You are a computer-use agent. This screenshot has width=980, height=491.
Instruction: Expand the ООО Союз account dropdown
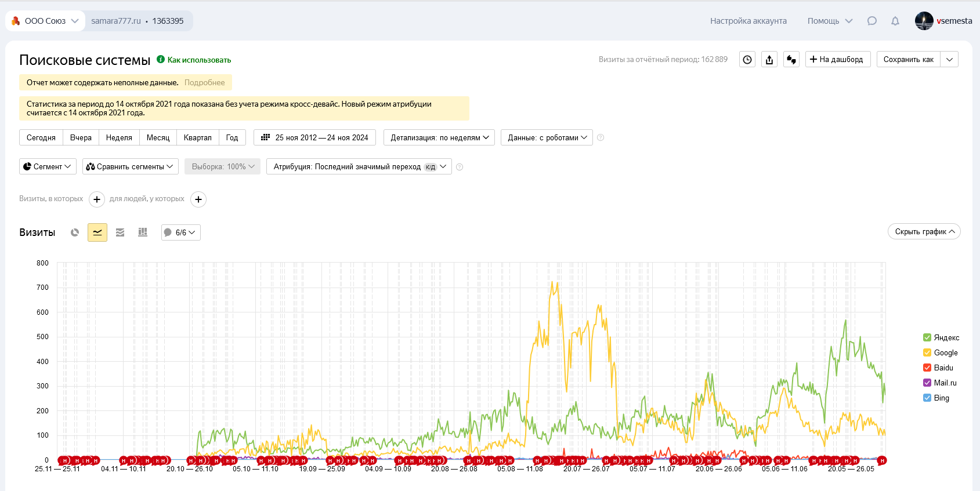click(x=75, y=21)
